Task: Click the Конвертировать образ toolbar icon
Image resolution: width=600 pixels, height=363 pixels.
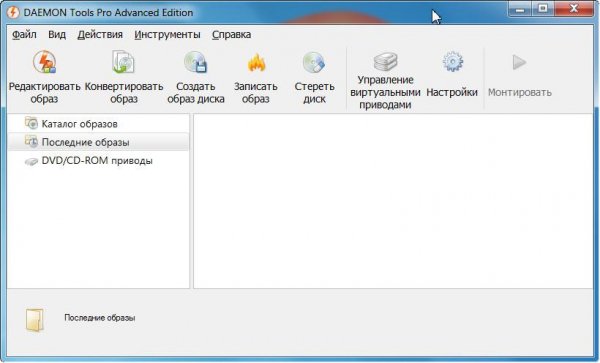Action: [124, 62]
